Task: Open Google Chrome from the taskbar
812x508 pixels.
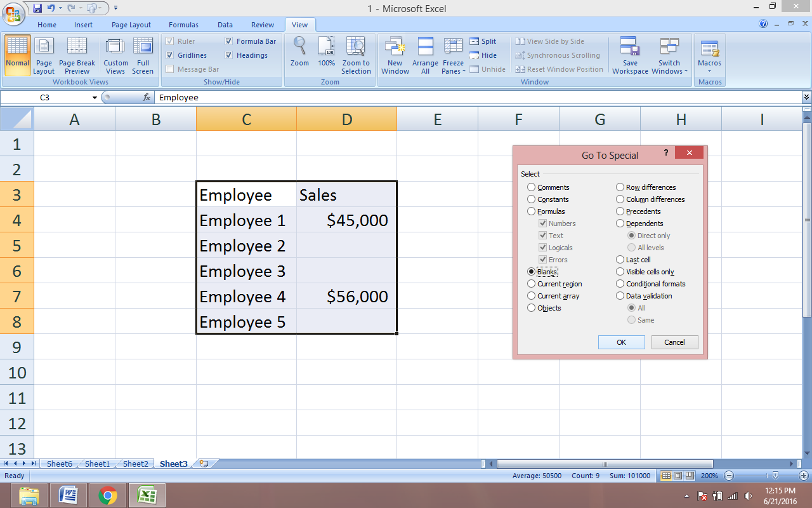Action: pos(107,495)
